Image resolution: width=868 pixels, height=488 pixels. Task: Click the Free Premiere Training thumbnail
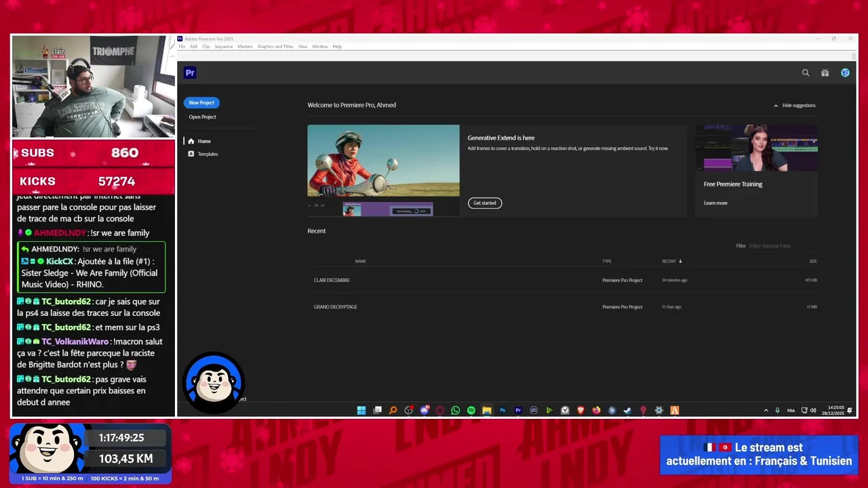click(756, 148)
